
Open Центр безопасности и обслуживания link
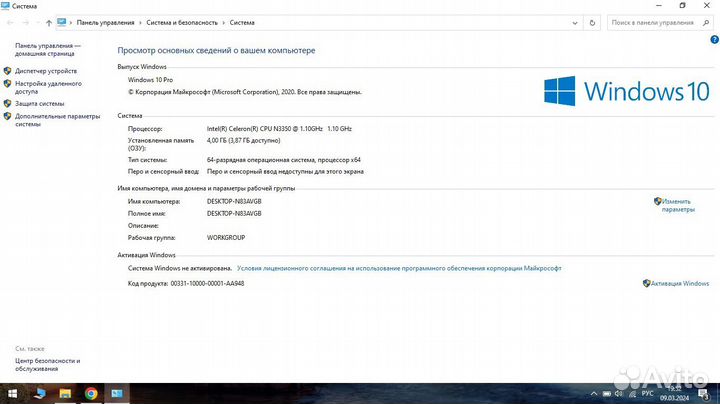click(47, 365)
